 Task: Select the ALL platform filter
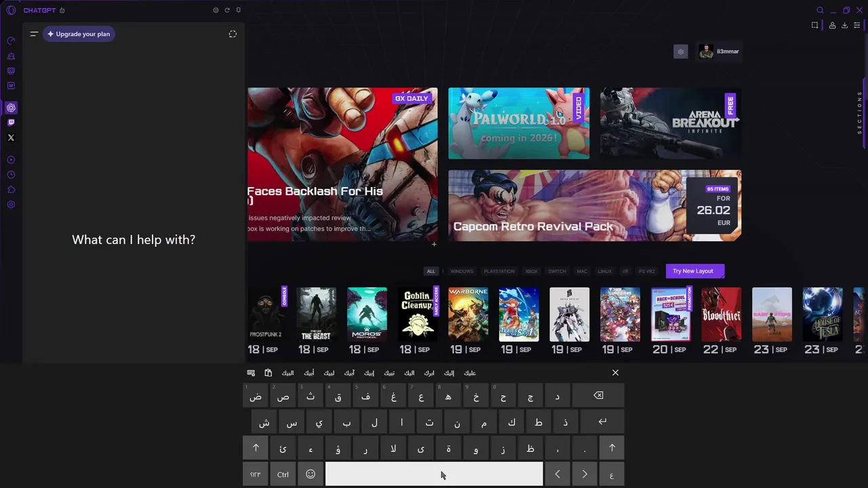(x=431, y=271)
